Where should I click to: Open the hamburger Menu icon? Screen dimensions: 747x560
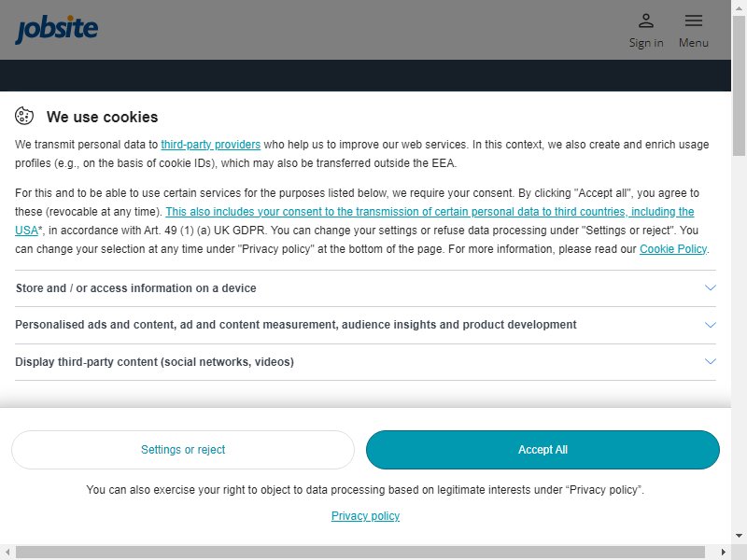pos(694,21)
